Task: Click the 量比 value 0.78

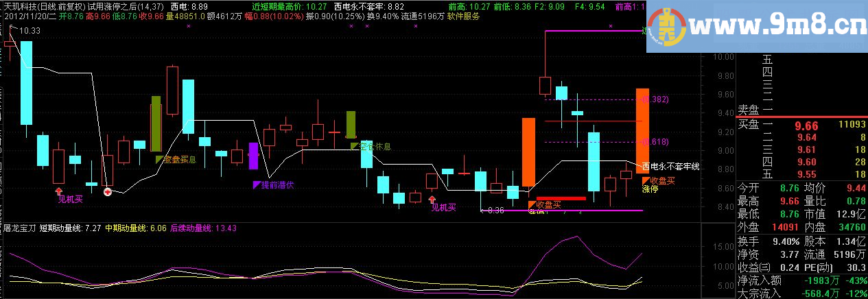Action: click(855, 200)
